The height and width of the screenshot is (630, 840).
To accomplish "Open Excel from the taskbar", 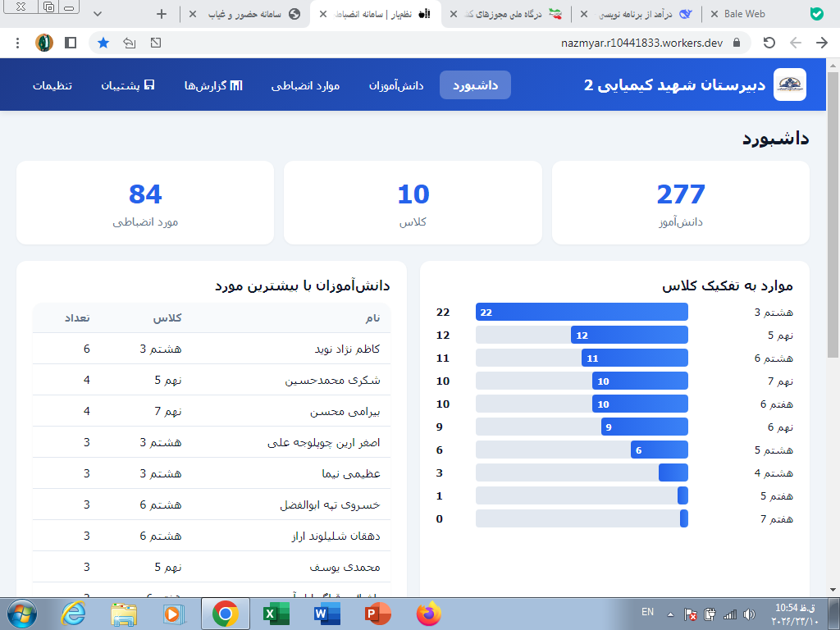I will [276, 614].
